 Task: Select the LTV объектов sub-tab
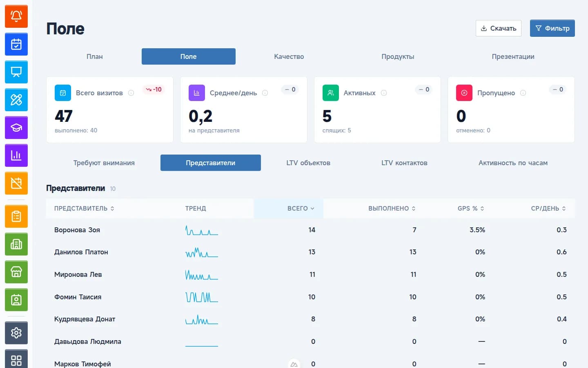point(308,163)
